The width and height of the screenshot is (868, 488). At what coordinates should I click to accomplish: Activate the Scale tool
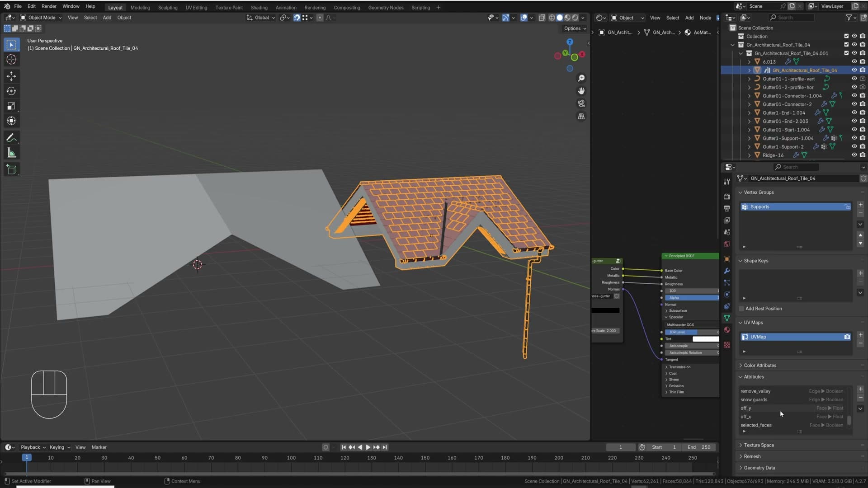pos(11,106)
